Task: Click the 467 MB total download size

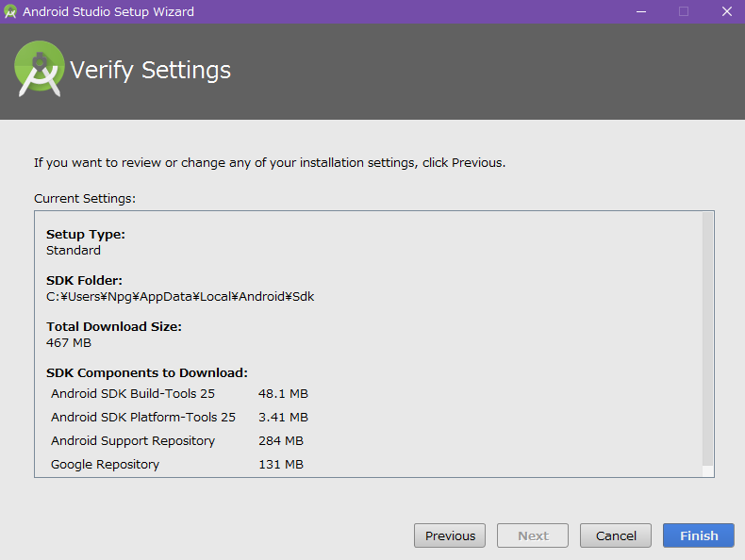Action: pos(69,342)
